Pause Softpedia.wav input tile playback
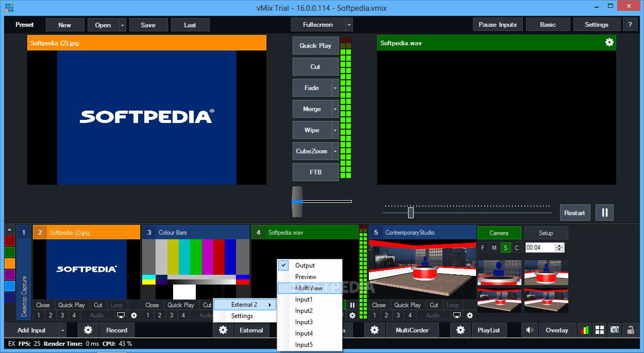This screenshot has height=353, width=644. pos(352,305)
